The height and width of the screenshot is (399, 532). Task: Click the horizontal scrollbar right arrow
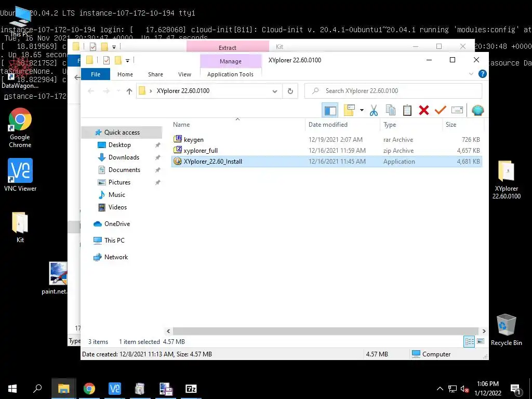[x=484, y=331]
